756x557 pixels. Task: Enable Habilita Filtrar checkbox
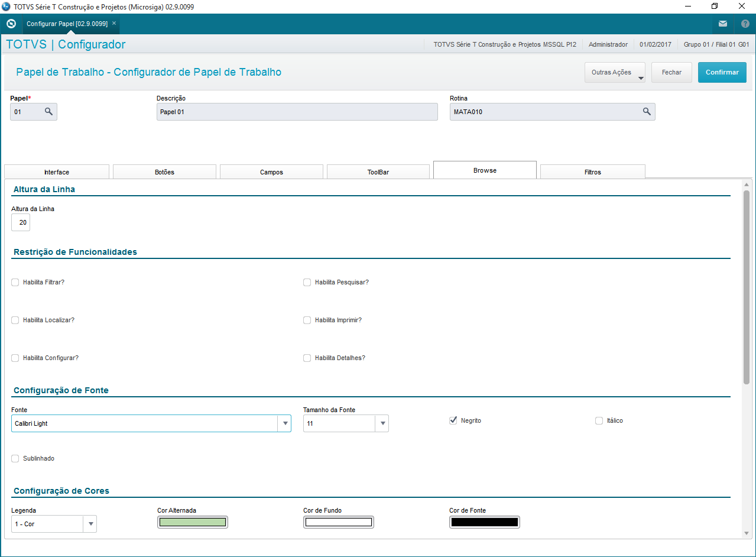15,282
